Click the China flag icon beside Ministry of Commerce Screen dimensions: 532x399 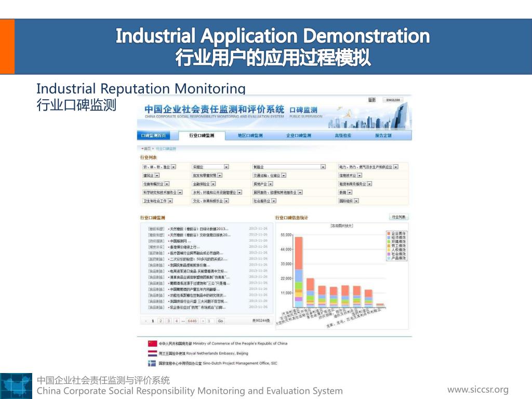point(152,343)
